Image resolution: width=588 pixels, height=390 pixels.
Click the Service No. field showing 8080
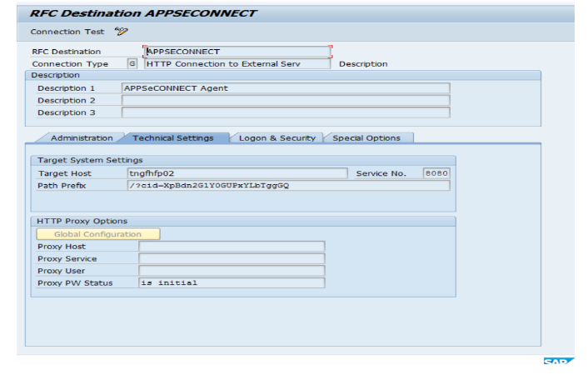(435, 173)
